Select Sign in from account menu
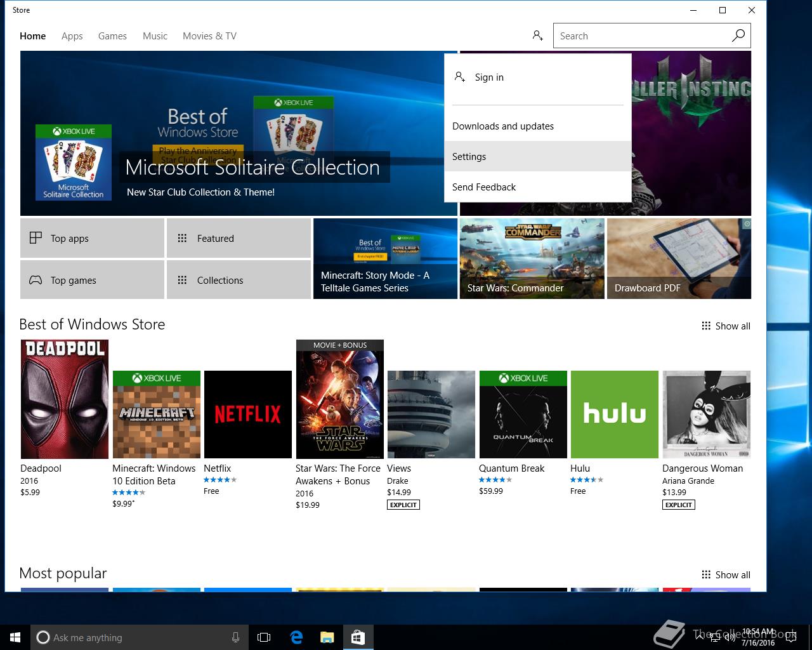This screenshot has width=812, height=650. coord(538,77)
